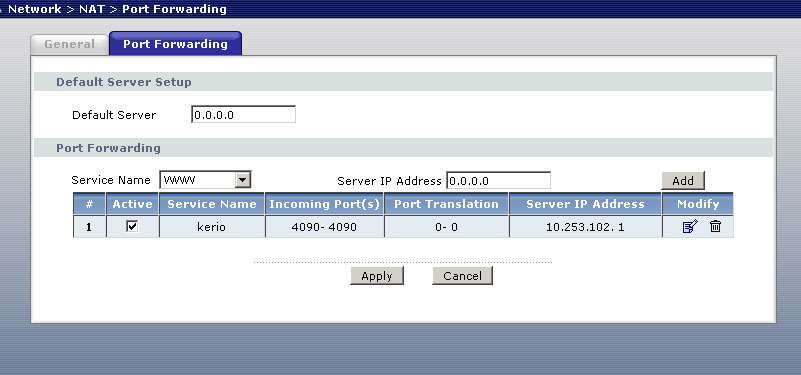Click the row number 1 cell
801x375 pixels.
pyautogui.click(x=89, y=227)
